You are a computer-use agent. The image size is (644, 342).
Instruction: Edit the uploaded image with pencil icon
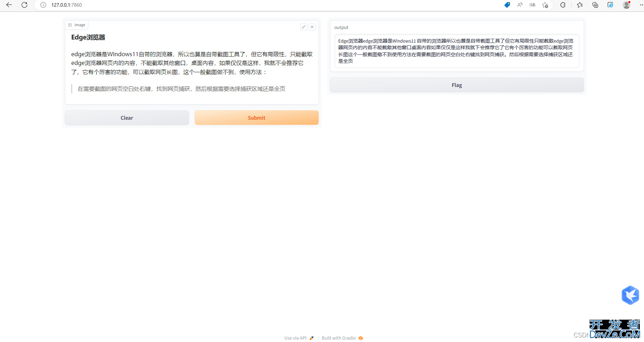(x=304, y=27)
